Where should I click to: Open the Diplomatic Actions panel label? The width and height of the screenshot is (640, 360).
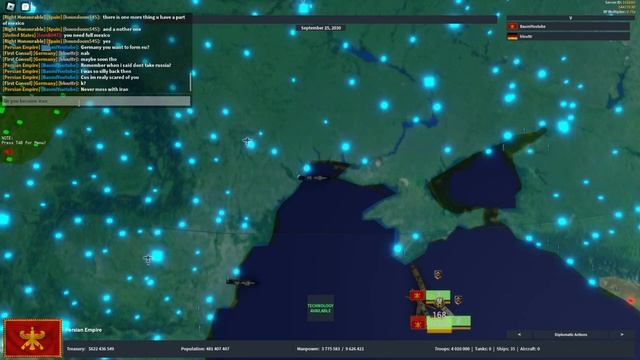coord(571,335)
